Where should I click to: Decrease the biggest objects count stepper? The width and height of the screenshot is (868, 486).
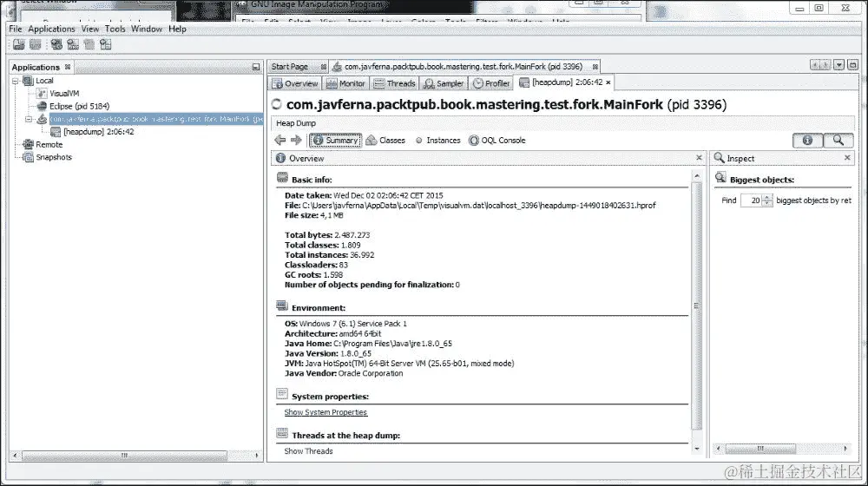point(766,204)
